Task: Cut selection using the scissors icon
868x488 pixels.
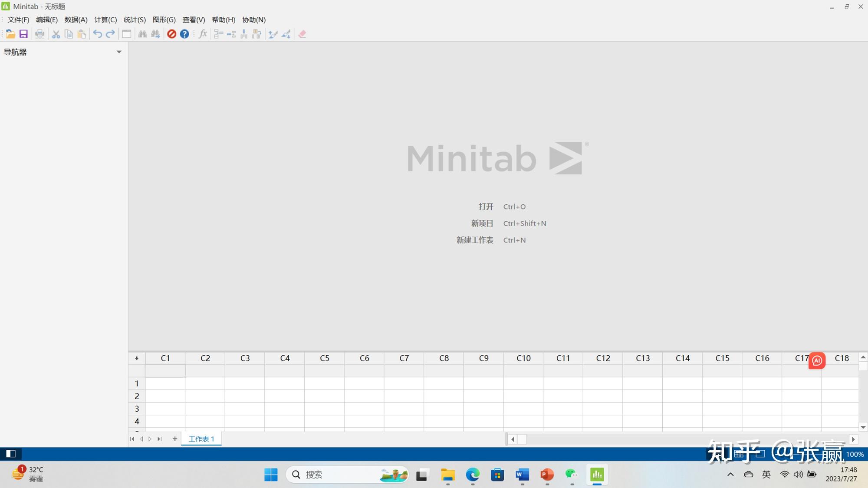Action: coord(56,34)
